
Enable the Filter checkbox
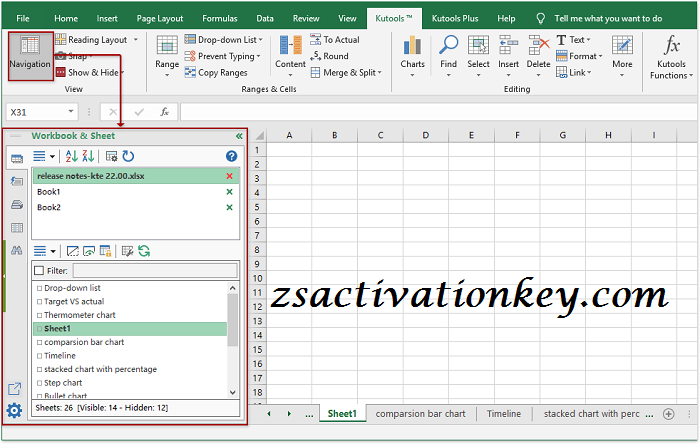click(39, 270)
